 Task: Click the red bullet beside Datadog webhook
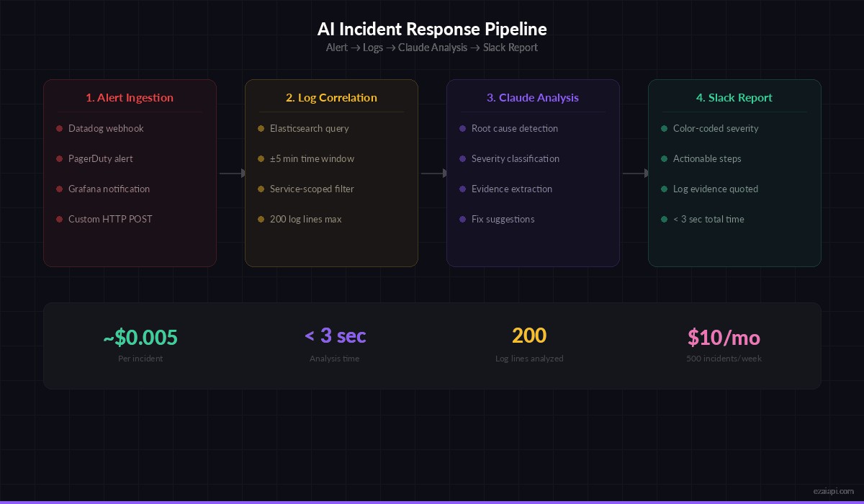click(x=60, y=129)
